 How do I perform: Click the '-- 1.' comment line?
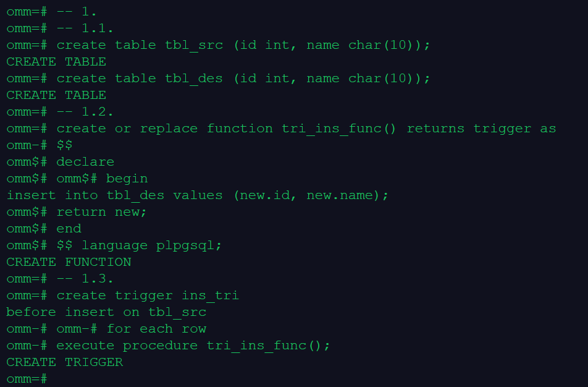point(51,12)
